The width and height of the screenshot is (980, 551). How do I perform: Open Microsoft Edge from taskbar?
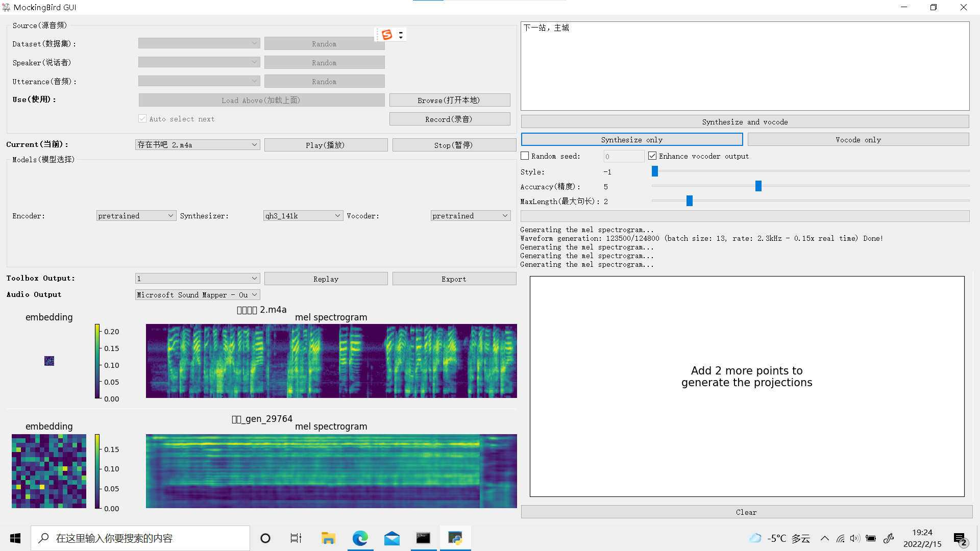tap(360, 538)
